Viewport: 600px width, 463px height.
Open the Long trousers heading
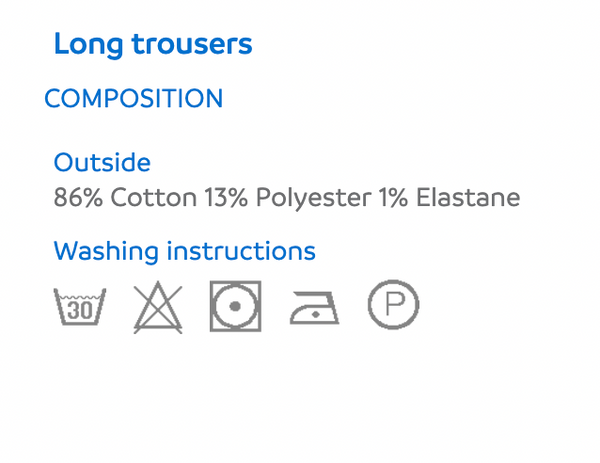point(153,44)
